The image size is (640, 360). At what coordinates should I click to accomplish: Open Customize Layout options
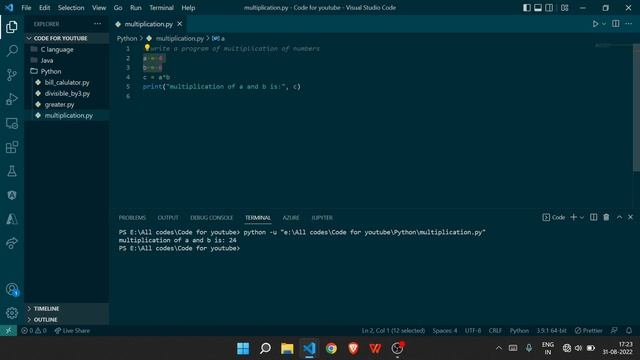[564, 8]
